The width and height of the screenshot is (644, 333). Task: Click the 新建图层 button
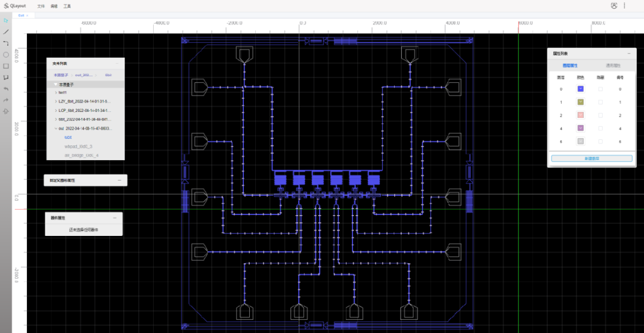pos(591,158)
